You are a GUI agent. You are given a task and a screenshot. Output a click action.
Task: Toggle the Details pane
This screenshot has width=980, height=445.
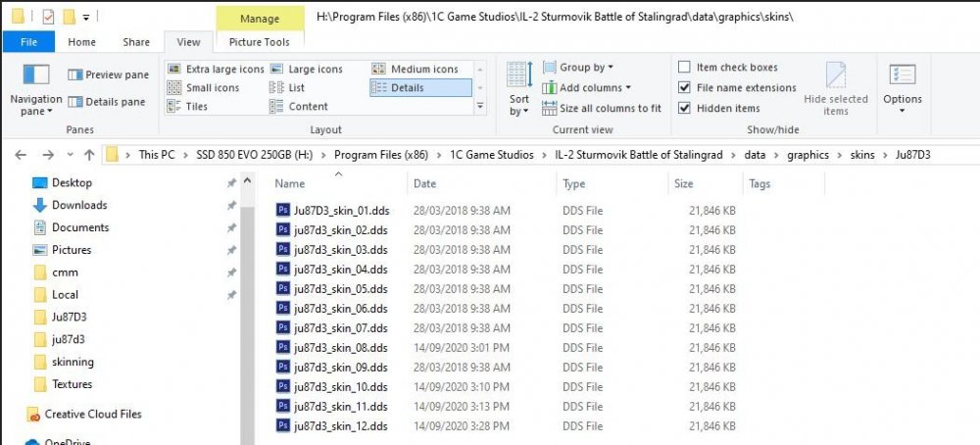pyautogui.click(x=106, y=101)
